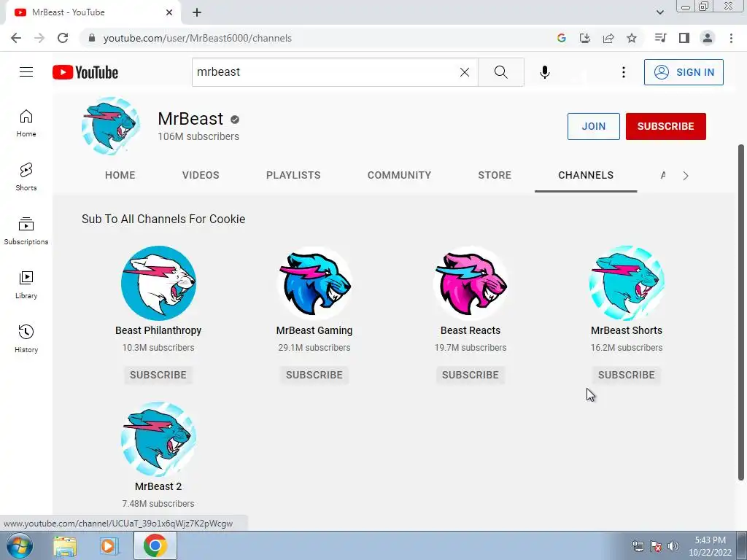Clear the search box with X
This screenshot has width=747, height=560.
(465, 72)
